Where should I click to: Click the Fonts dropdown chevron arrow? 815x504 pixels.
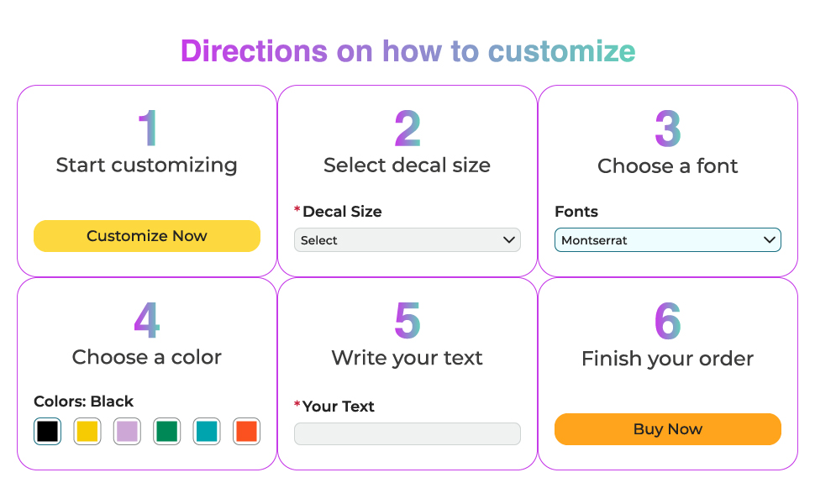[x=769, y=240]
